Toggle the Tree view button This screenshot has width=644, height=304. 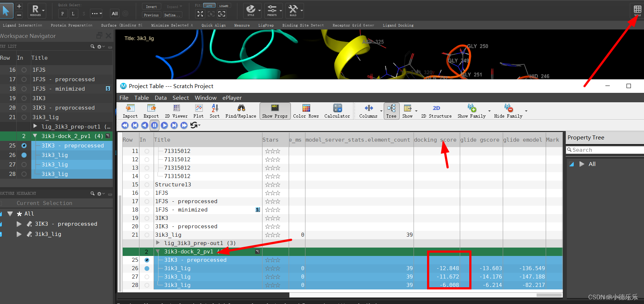pyautogui.click(x=391, y=111)
